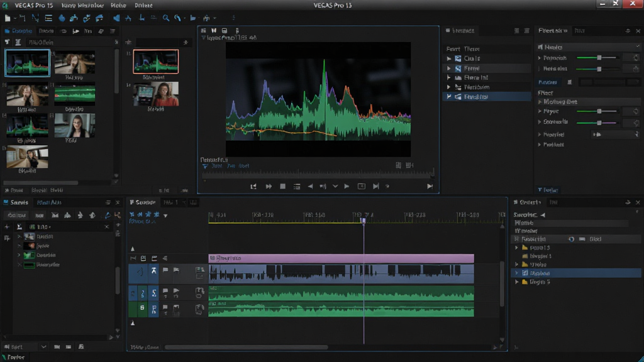Image resolution: width=644 pixels, height=362 pixels.
Task: Click the plus icon in the bottom-left panel
Action: [7, 226]
